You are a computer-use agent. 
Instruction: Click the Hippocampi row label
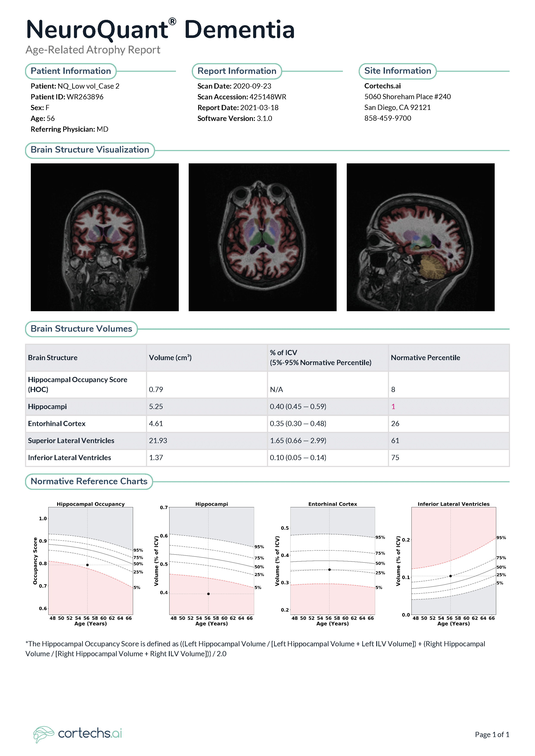point(47,407)
